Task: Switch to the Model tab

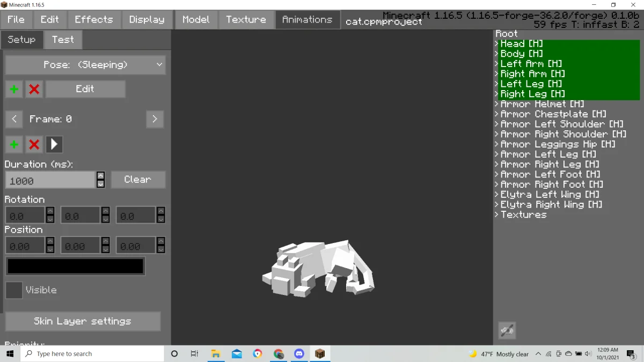Action: [x=196, y=19]
